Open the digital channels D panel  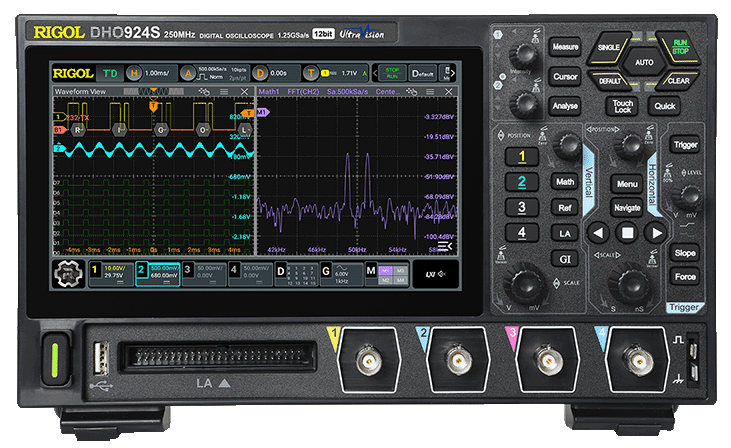tap(281, 268)
